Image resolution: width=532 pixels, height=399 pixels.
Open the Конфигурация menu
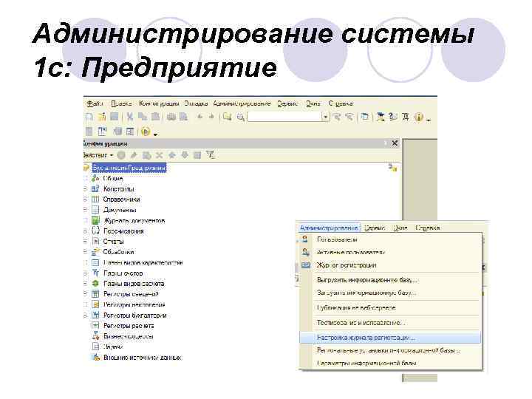coord(158,103)
